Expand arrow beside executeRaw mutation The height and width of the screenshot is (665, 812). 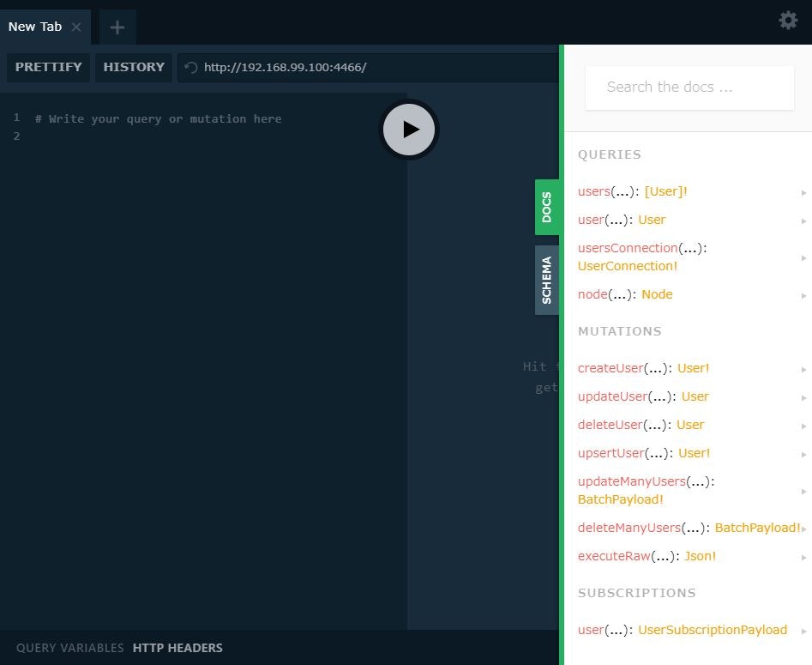[803, 558]
